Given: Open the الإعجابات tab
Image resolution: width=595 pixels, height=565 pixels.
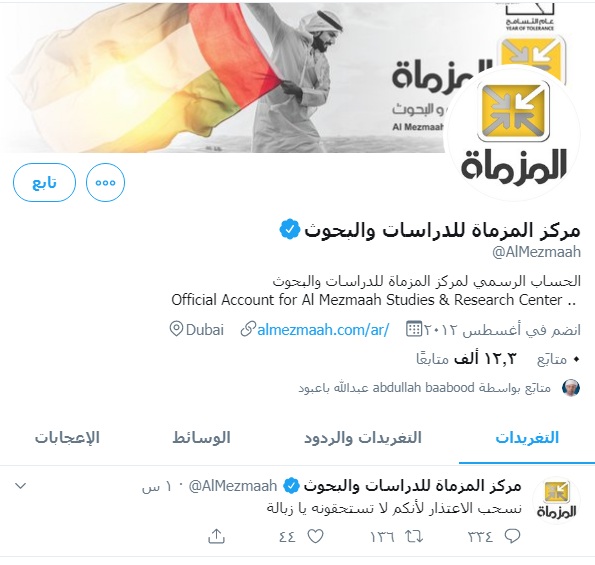Looking at the screenshot, I should (x=67, y=438).
